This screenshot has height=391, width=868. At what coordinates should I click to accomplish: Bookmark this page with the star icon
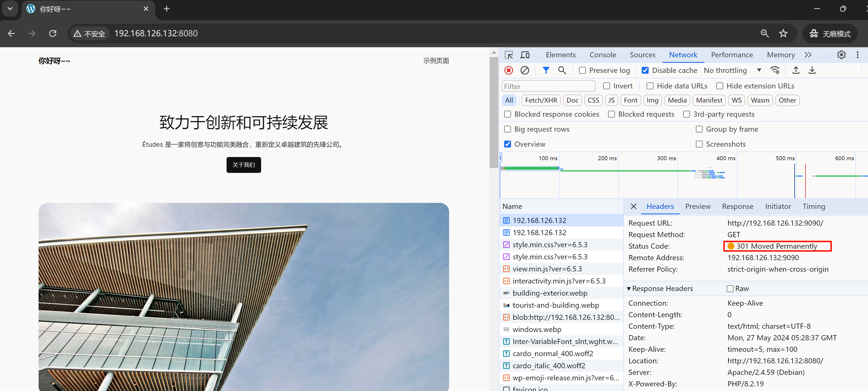(x=783, y=33)
